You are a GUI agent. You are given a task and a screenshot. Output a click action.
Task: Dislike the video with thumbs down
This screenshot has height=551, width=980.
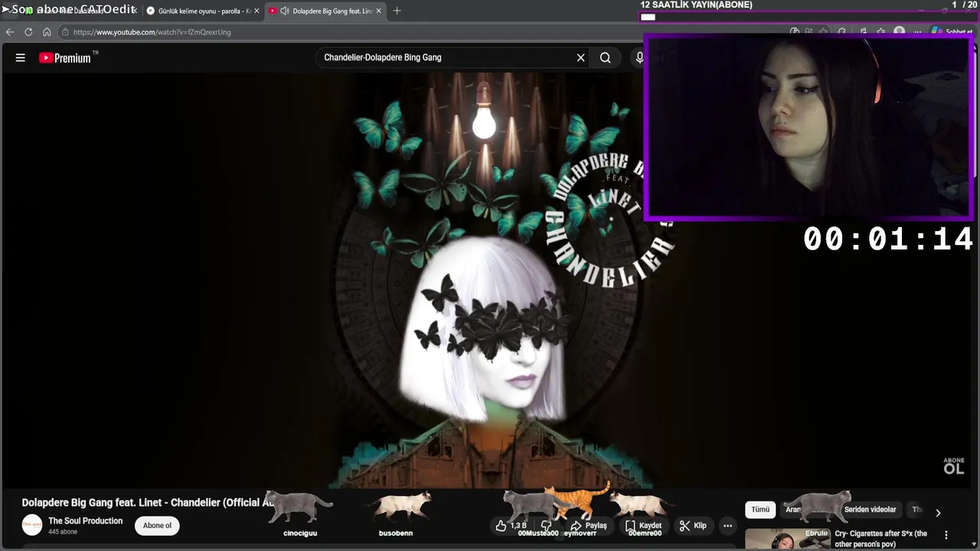(546, 526)
